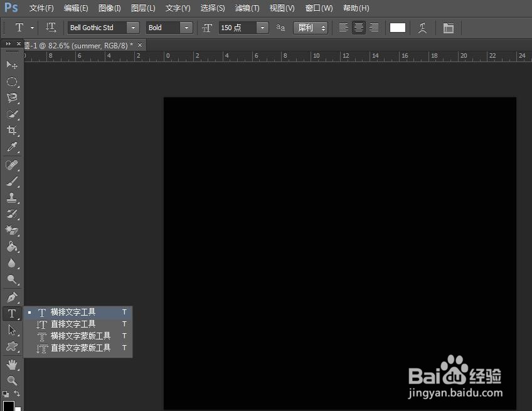532x411 pixels.
Task: Select the History Brush tool
Action: [12, 214]
